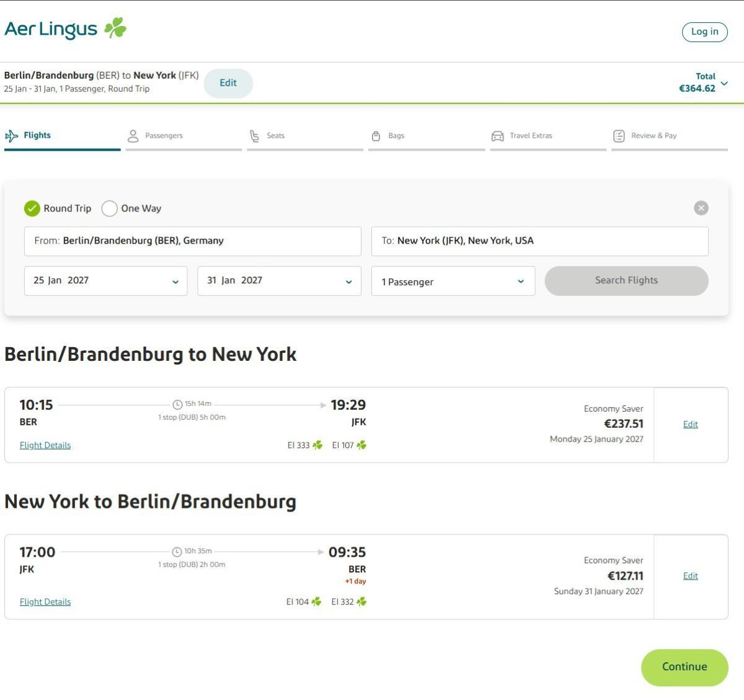The height and width of the screenshot is (700, 744).
Task: Edit the outbound €237.51 flight
Action: [691, 424]
